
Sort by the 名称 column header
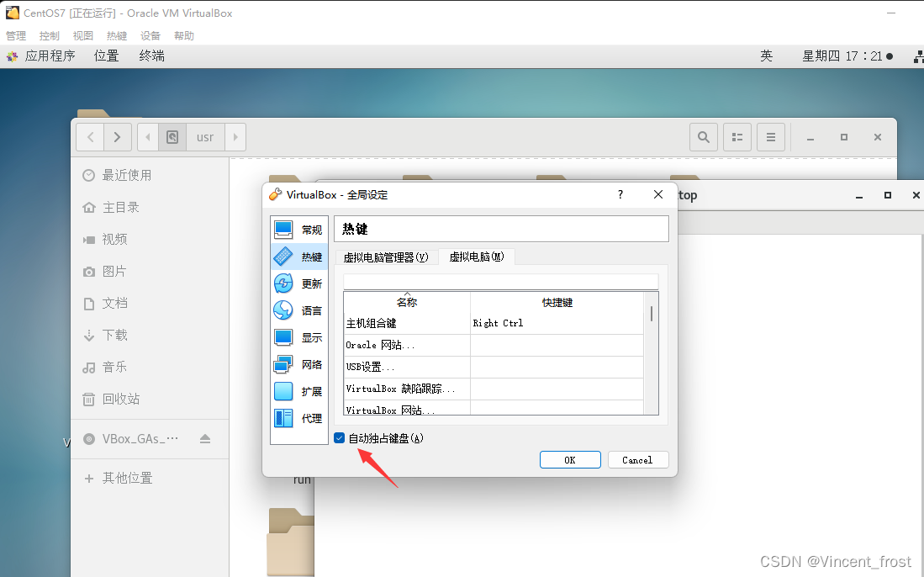click(407, 302)
